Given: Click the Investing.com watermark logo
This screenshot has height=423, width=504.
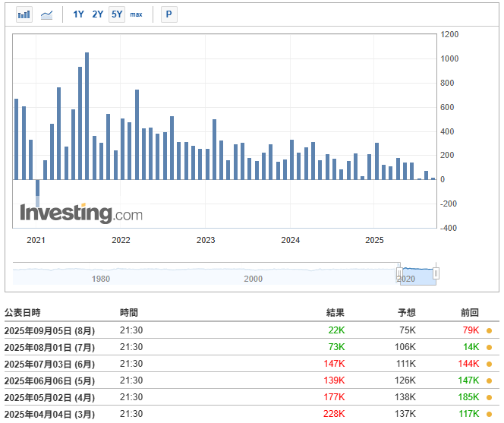Looking at the screenshot, I should 81,213.
